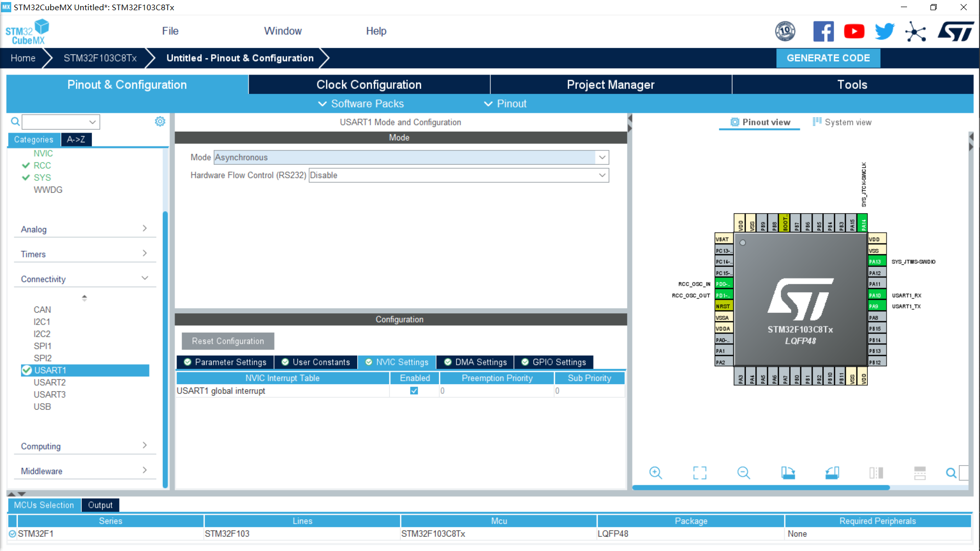Disable the USART1 global interrupt checkbox
The height and width of the screenshot is (551, 980).
click(x=414, y=391)
